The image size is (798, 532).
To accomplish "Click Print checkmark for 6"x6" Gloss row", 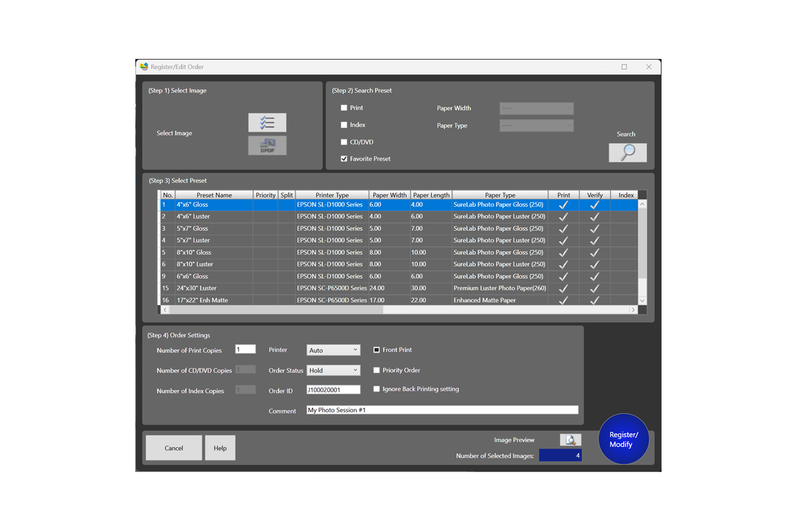I will click(563, 277).
